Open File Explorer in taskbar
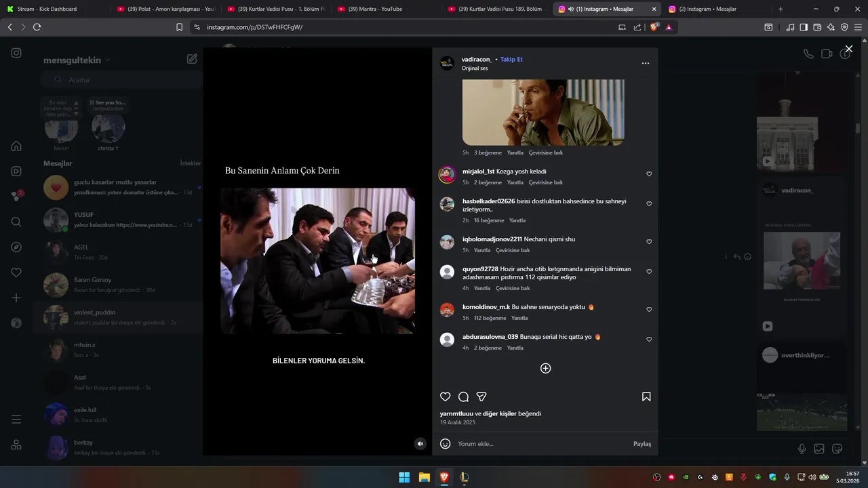This screenshot has width=868, height=488. click(x=424, y=477)
